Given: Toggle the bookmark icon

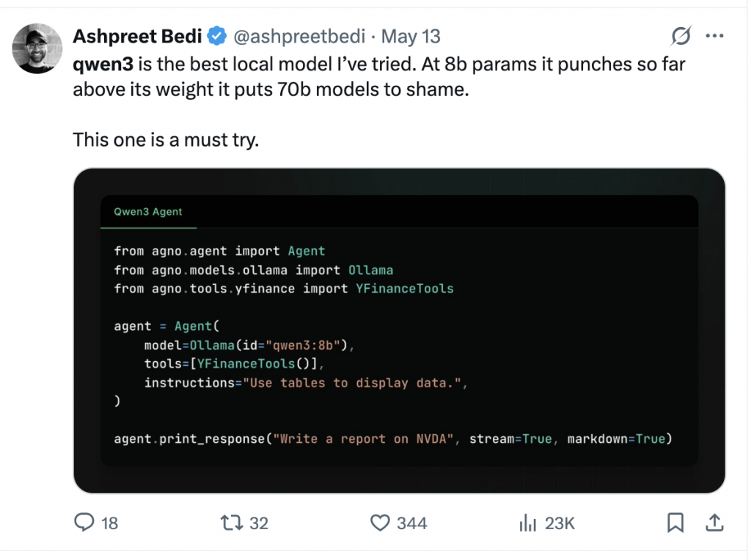Looking at the screenshot, I should [x=675, y=522].
